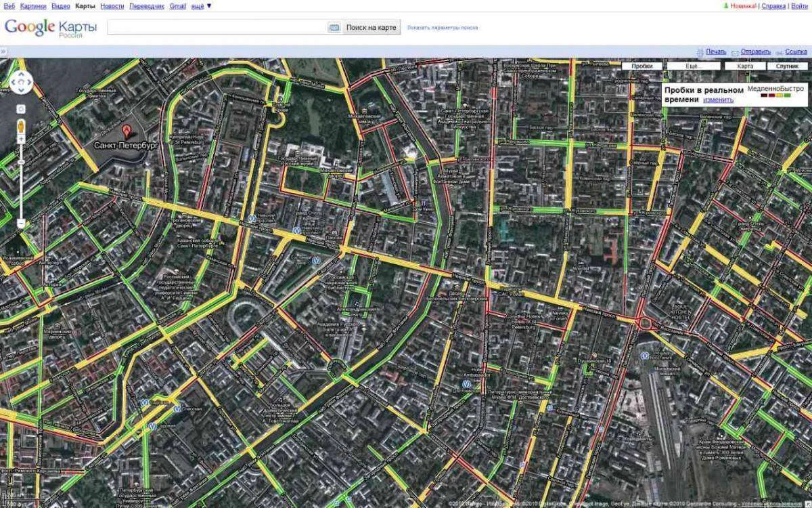Click the Новинка! link
Viewport: 812px width, 508px height.
click(x=743, y=5)
